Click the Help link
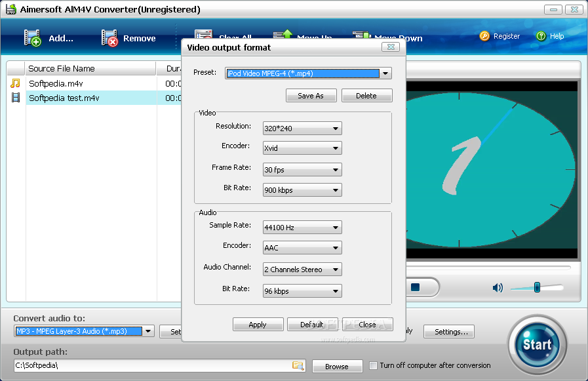The width and height of the screenshot is (588, 381). [x=557, y=36]
